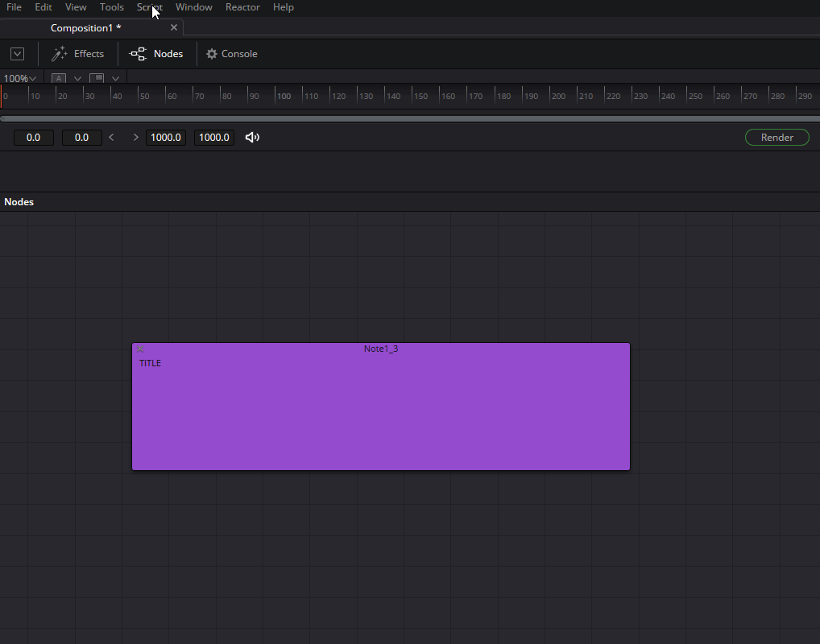The image size is (820, 644).
Task: Open the 100% zoom dropdown
Action: (x=20, y=78)
